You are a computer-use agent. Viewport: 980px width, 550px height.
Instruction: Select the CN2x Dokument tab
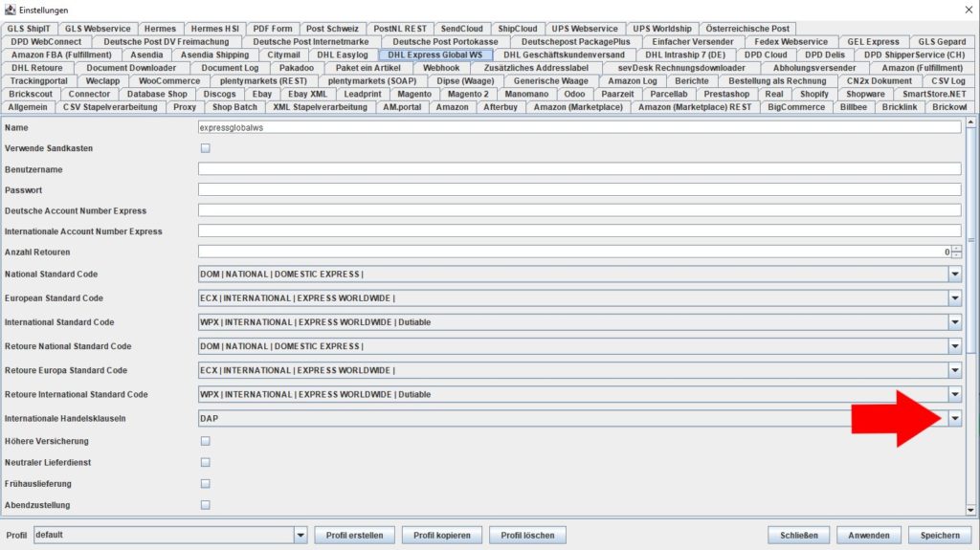coord(879,80)
